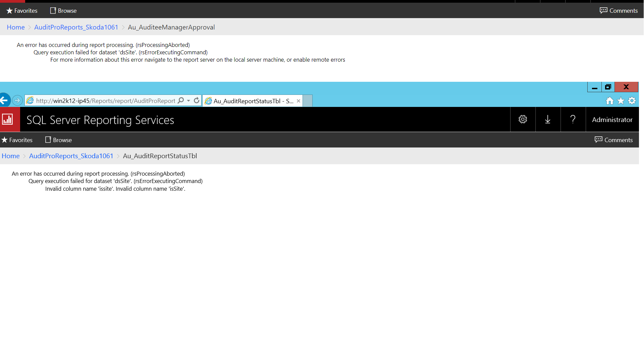The height and width of the screenshot is (362, 644).
Task: Click SQL Server Reporting Services title
Action: (x=100, y=120)
